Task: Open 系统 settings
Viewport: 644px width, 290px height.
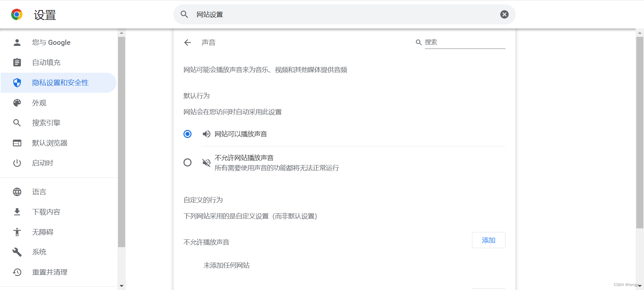Action: point(58,252)
